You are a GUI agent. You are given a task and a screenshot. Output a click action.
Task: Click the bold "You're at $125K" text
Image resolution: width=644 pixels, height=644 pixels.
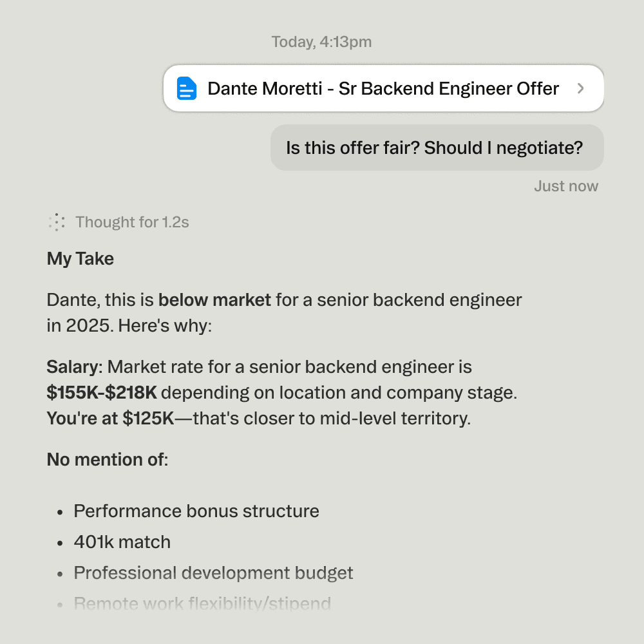(x=110, y=419)
